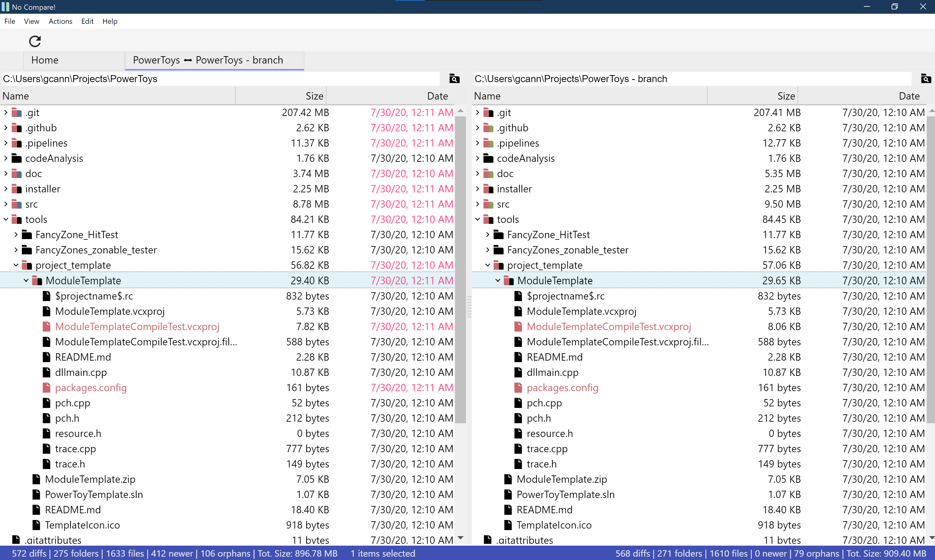Click the packages.config file icon in left pane
935x560 pixels.
[46, 387]
